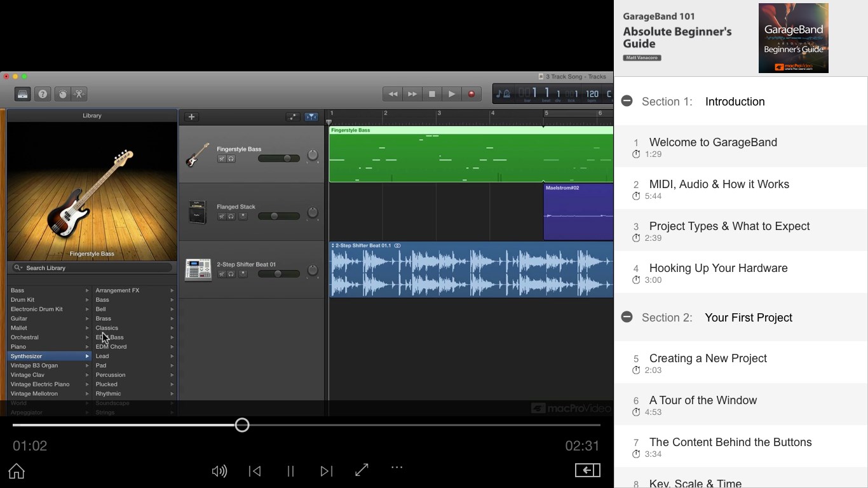Click the Flanged Stack pan knob
The width and height of the screenshot is (868, 488).
[x=313, y=213]
